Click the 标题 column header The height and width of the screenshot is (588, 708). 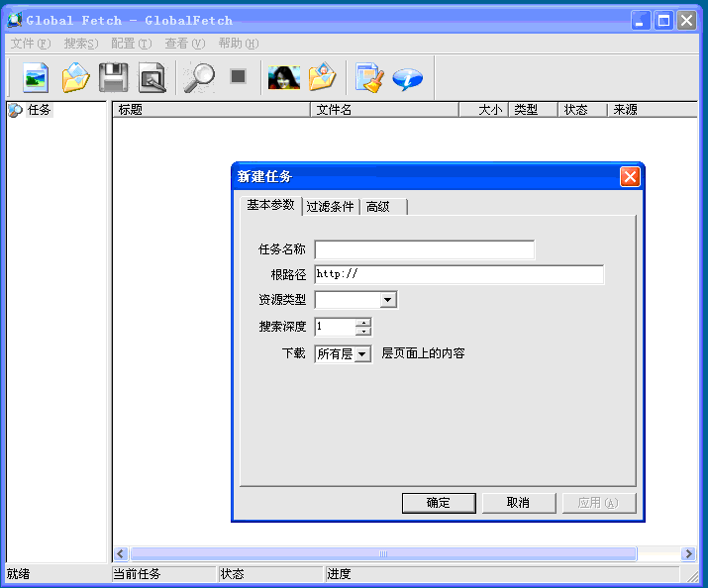pos(211,110)
